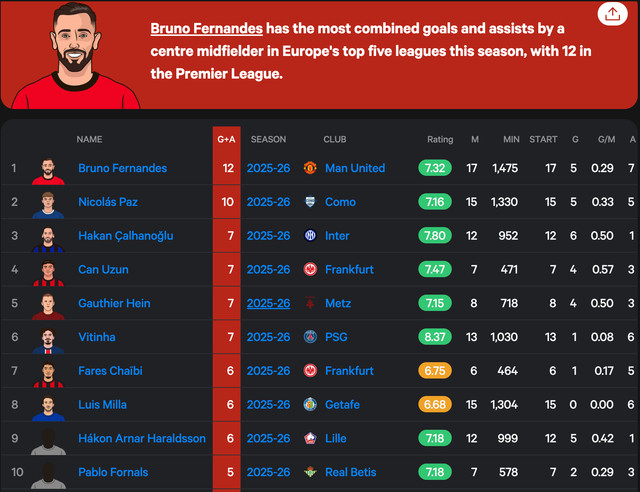640x492 pixels.
Task: Click Vitinha's player photo
Action: click(47, 338)
